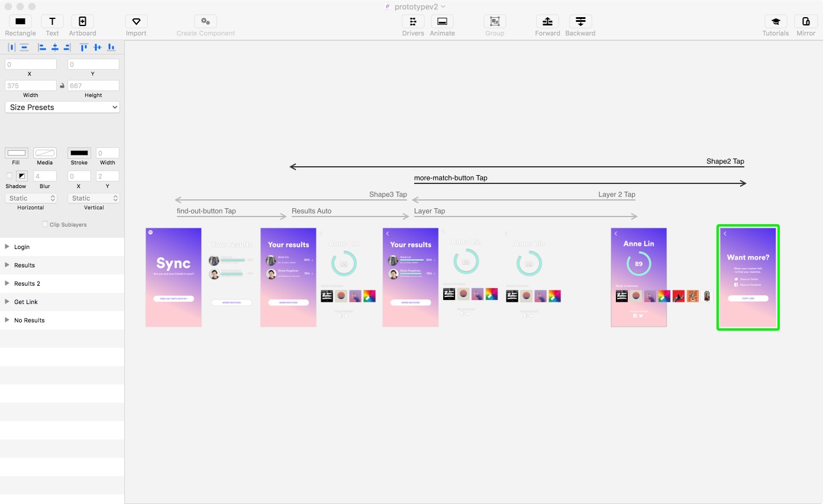Select the Shape3 Tap transition arrow

pyautogui.click(x=291, y=200)
